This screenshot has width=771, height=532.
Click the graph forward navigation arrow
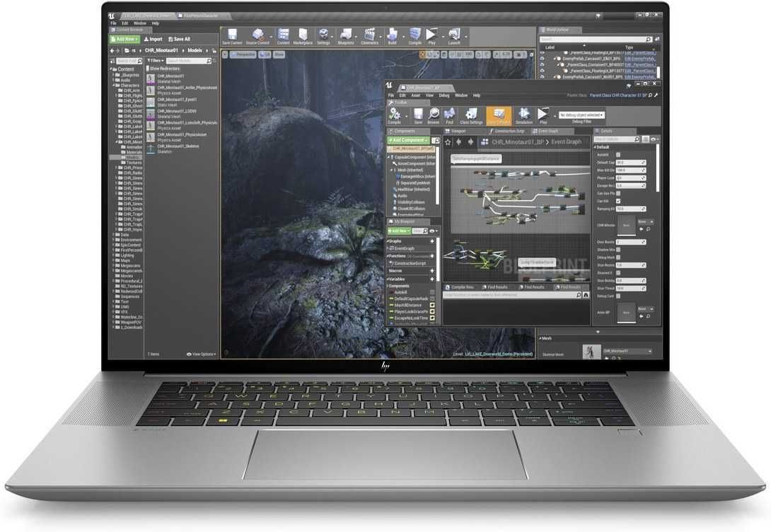470,142
